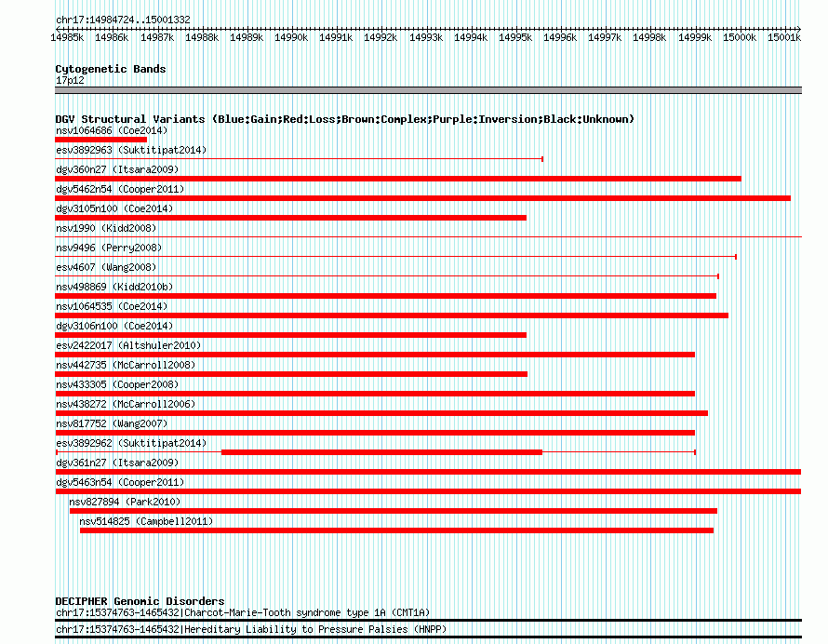Screen dimensions: 828x644
Task: Click the thick red segment under esv3892962
Action: tap(381, 452)
